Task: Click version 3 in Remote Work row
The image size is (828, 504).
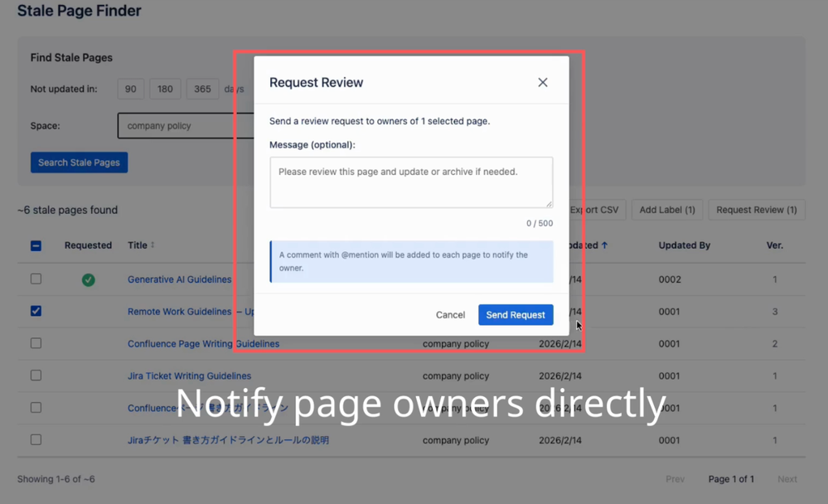Action: pyautogui.click(x=775, y=312)
